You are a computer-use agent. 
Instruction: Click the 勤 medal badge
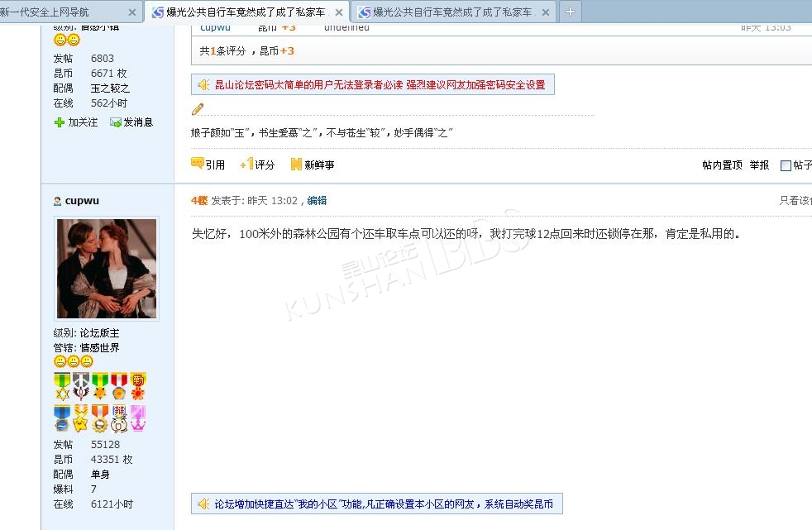[x=138, y=385]
